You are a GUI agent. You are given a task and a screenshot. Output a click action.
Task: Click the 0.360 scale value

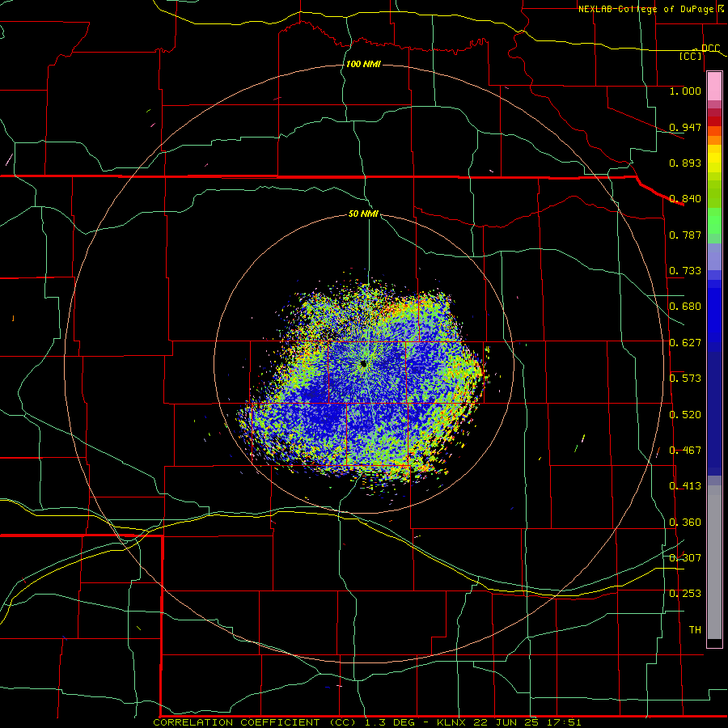click(685, 523)
